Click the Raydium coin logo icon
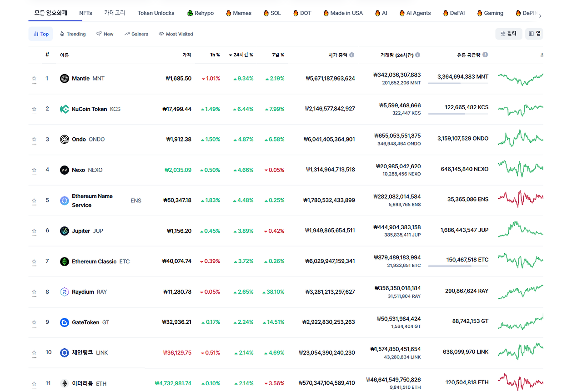Image resolution: width=582 pixels, height=392 pixels. coord(65,292)
